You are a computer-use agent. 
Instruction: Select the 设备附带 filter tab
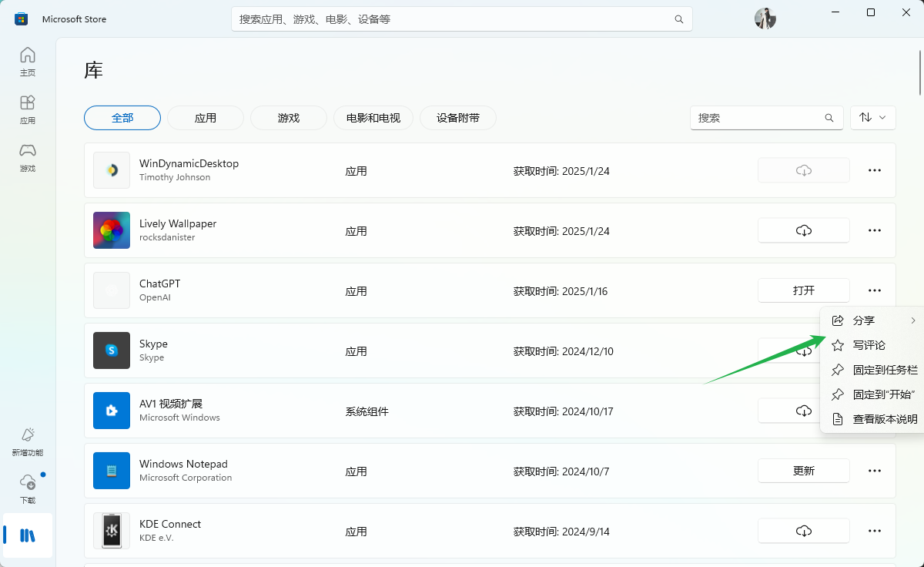pos(458,118)
